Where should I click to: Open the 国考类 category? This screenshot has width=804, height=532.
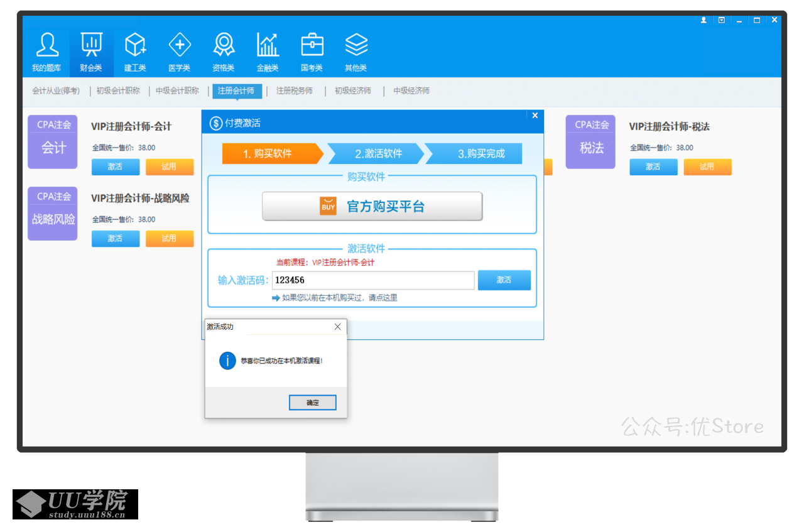tap(312, 53)
